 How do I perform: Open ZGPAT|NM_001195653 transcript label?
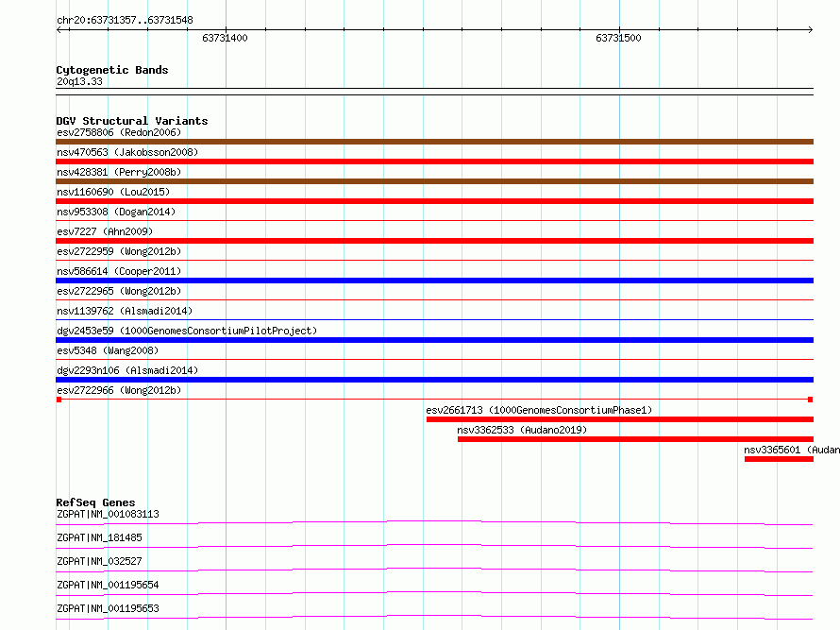coord(108,608)
